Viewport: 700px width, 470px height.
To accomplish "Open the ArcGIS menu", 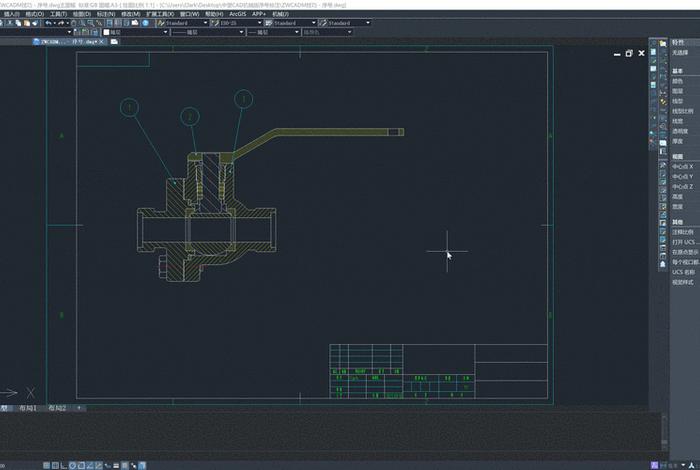I will click(x=238, y=14).
